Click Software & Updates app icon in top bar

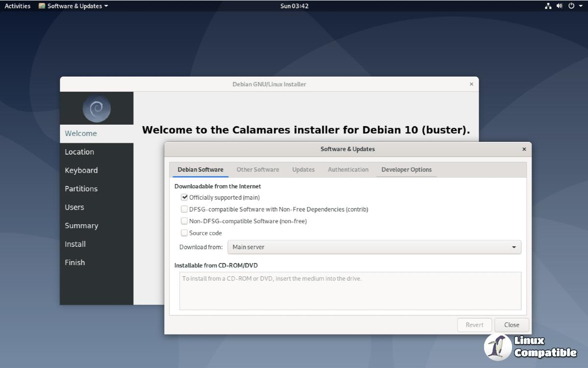pos(42,6)
